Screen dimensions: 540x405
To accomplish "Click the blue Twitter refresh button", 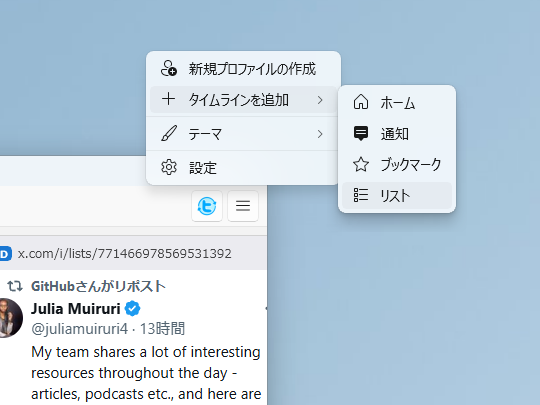I will click(207, 206).
